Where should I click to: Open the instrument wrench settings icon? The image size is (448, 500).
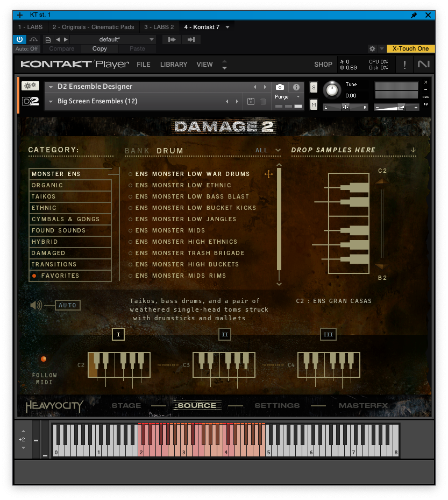coord(30,86)
